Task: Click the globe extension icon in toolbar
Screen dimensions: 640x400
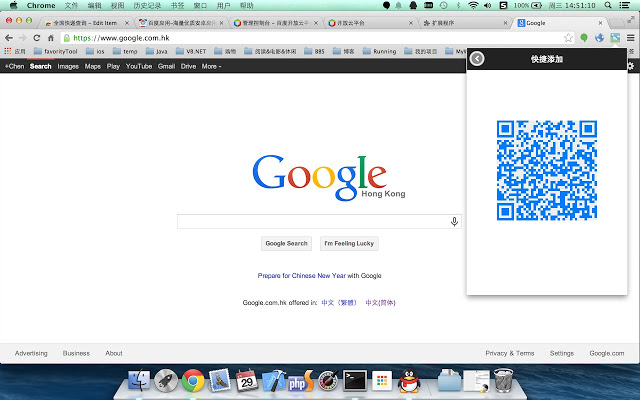Action: coord(599,38)
